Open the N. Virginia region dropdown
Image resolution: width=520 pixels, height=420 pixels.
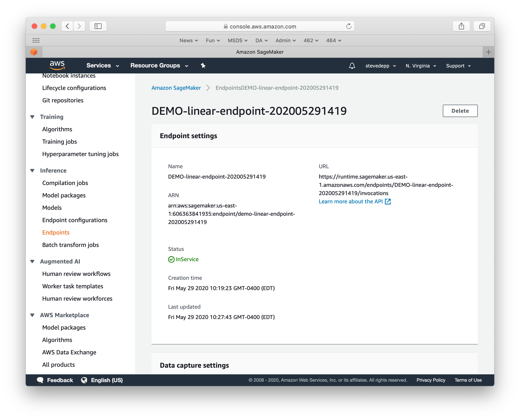pyautogui.click(x=421, y=66)
